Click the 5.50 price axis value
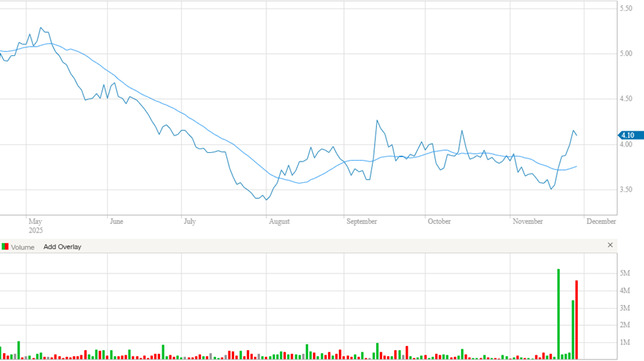 [x=626, y=8]
